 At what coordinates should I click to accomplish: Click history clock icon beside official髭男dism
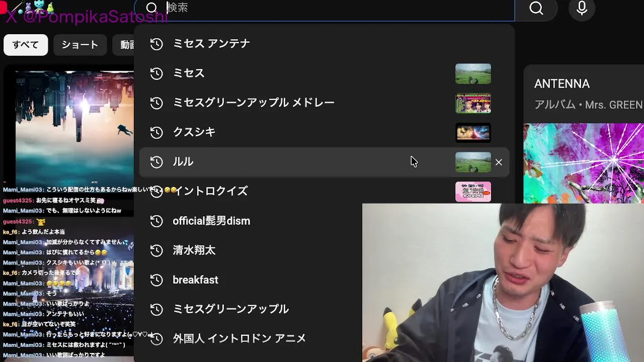(x=156, y=221)
